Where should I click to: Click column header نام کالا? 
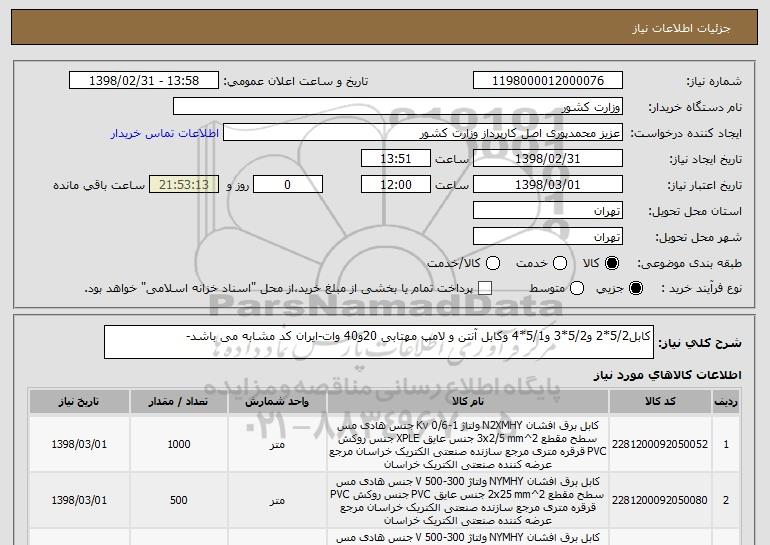tap(468, 402)
